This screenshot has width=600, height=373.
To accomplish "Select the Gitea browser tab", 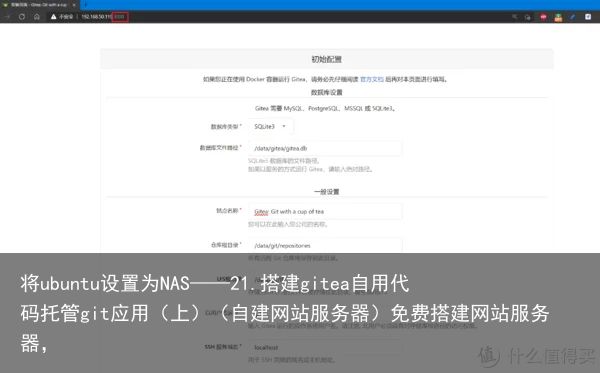I will (x=38, y=5).
